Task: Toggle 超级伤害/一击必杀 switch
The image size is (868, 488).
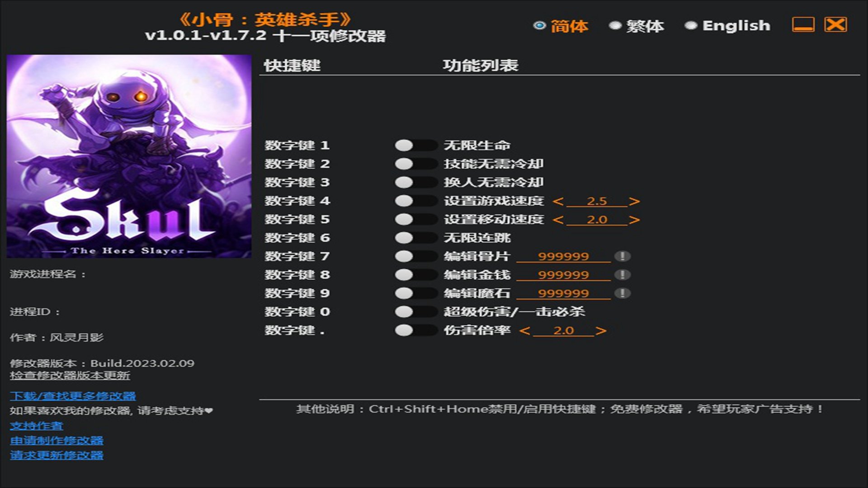Action: click(415, 312)
